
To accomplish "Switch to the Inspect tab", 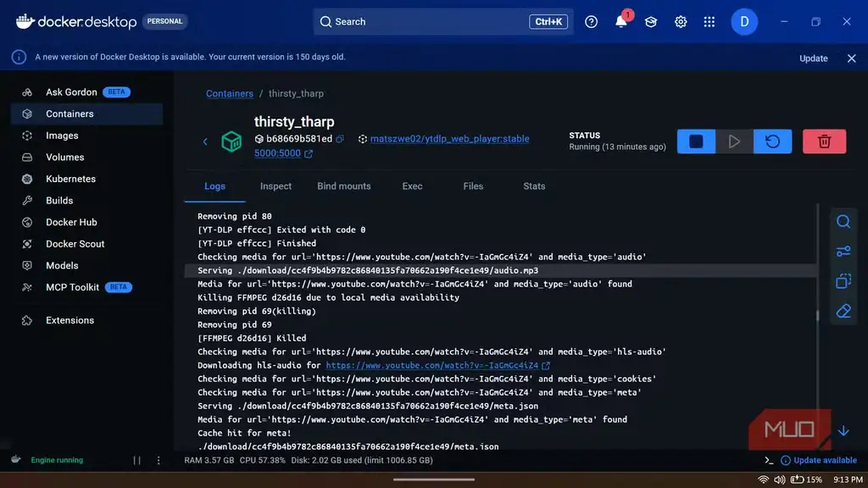I will point(275,186).
